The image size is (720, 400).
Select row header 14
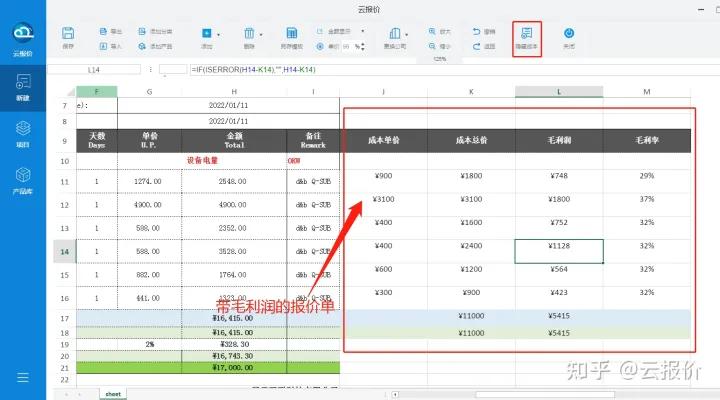click(65, 252)
